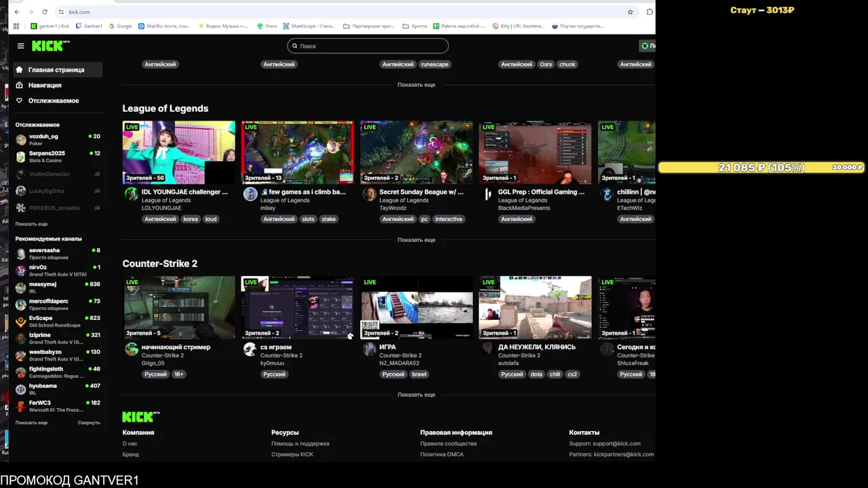Image resolution: width=868 pixels, height=488 pixels.
Task: Open the League of Legends category heading
Action: 165,108
